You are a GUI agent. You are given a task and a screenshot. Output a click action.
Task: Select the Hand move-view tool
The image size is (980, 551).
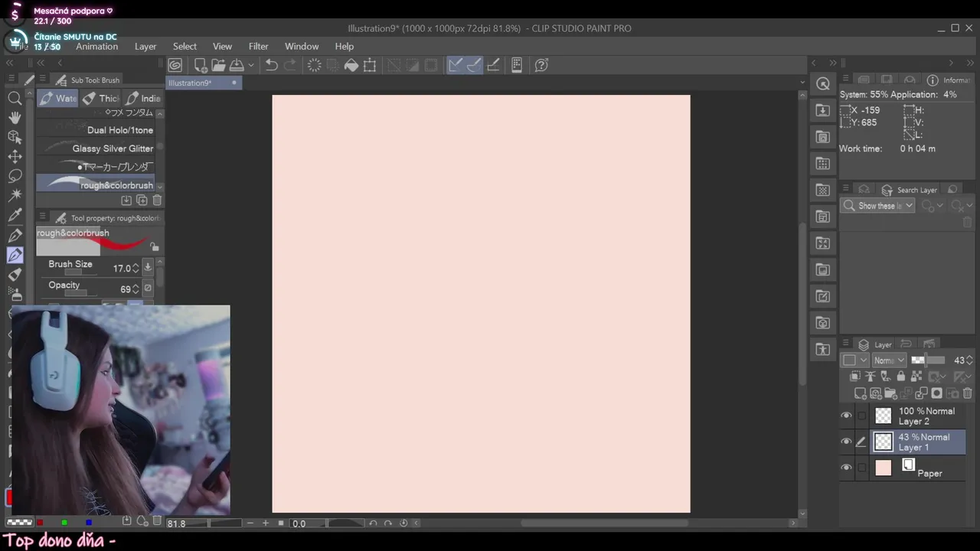(15, 117)
